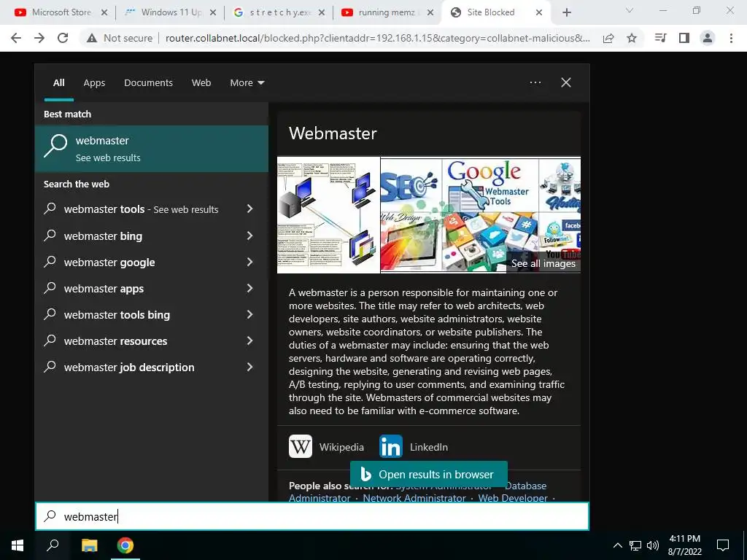
Task: Select the webmaster google suggestion
Action: point(109,262)
